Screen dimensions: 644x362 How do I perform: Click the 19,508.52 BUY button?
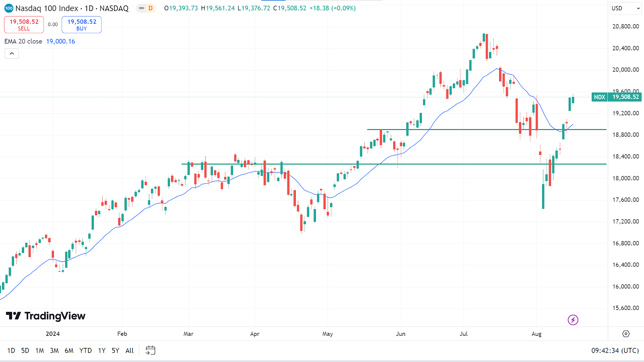pyautogui.click(x=82, y=25)
